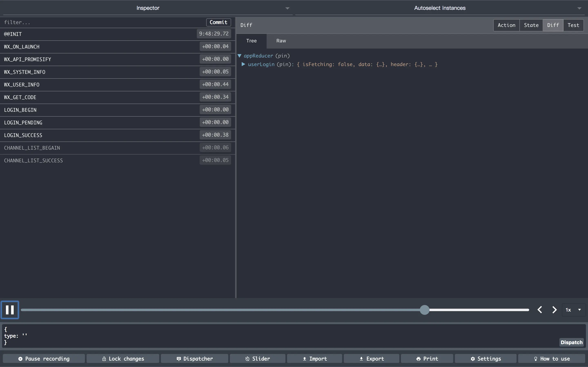Screen dimensions: 588x367
Task: Open the Autoselect instances dropdown
Action: tap(440, 8)
